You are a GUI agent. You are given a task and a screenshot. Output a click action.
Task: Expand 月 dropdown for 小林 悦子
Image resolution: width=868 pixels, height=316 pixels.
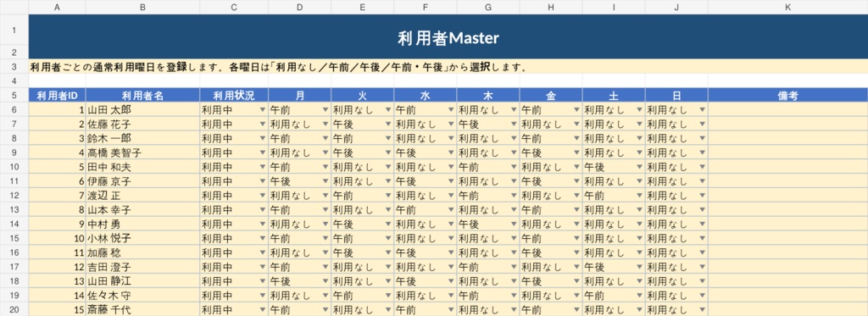coord(325,239)
